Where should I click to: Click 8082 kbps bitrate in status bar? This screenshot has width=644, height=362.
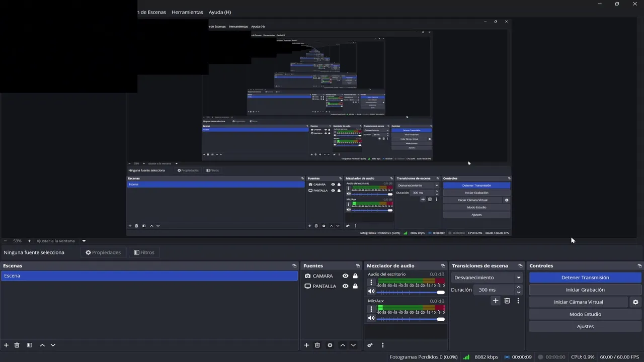pyautogui.click(x=487, y=357)
